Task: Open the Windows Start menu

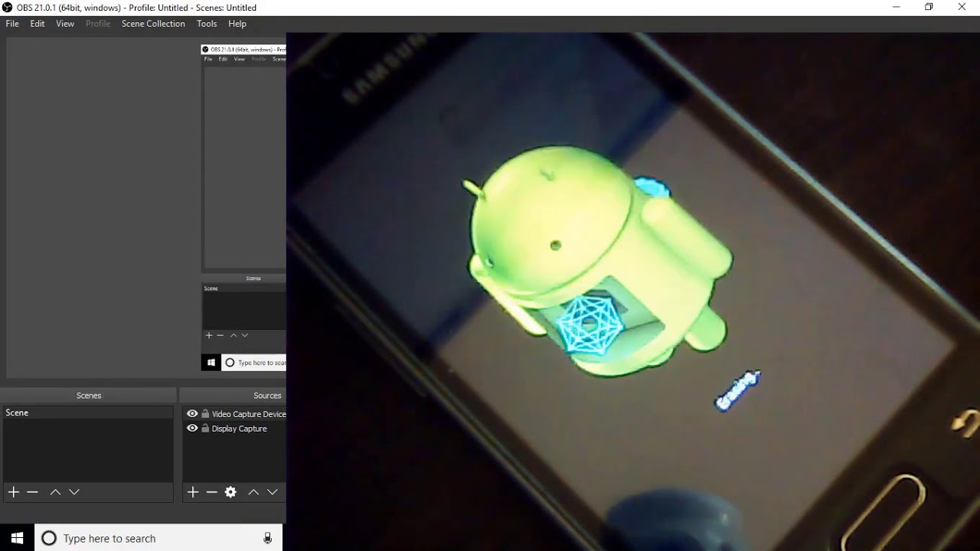Action: pos(17,538)
